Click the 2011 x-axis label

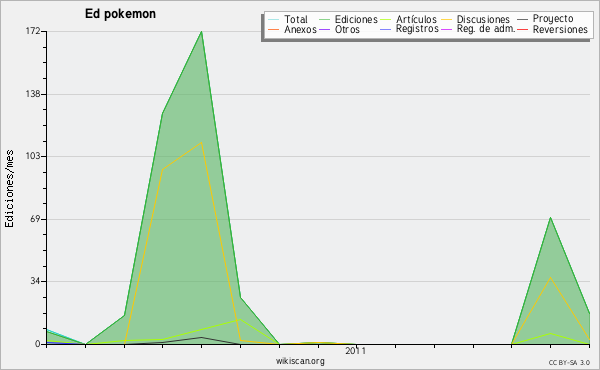pyautogui.click(x=355, y=351)
